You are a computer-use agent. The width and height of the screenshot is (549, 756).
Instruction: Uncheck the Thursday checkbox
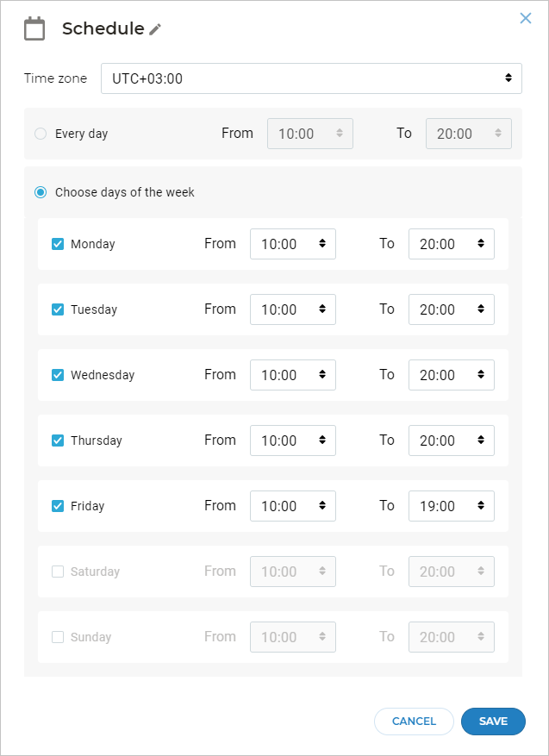[58, 440]
